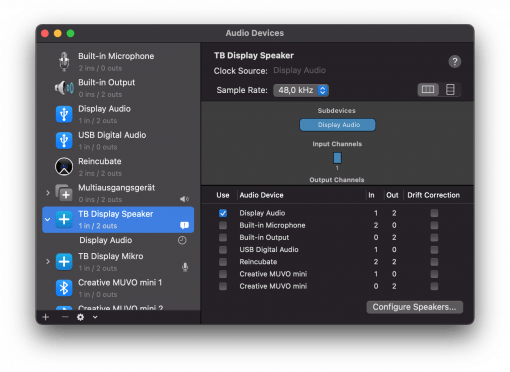The width and height of the screenshot is (510, 372).
Task: Click the TB Display Speaker aggregate icon
Action: (64, 220)
